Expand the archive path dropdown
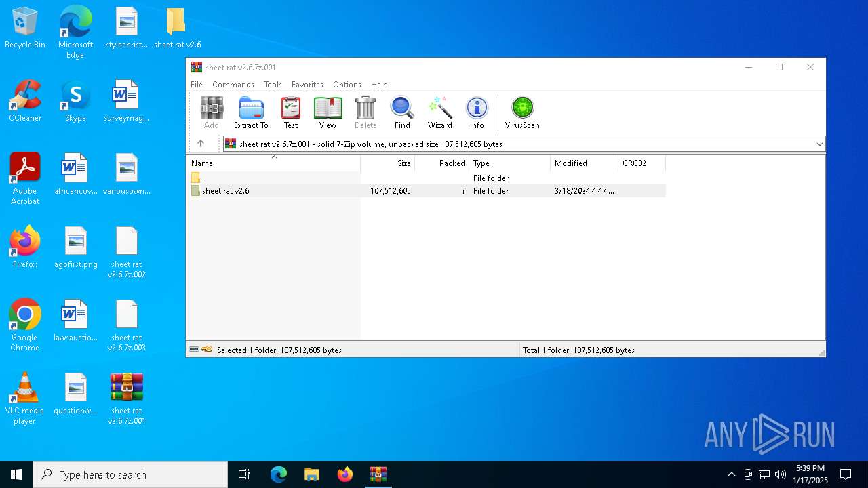 [x=819, y=144]
